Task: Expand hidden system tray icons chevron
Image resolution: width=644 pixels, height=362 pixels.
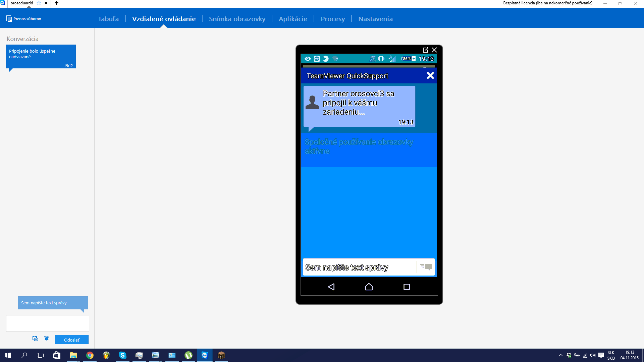Action: 560,355
